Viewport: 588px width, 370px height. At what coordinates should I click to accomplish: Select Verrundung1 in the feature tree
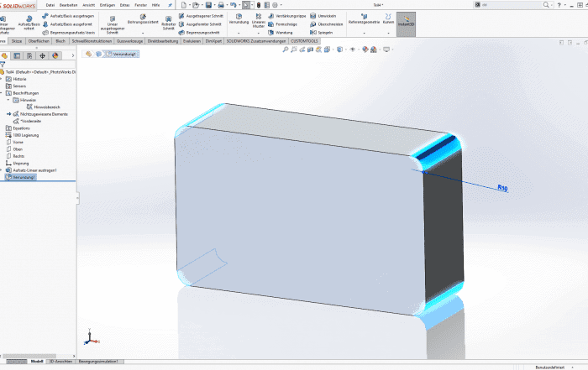[x=21, y=177]
